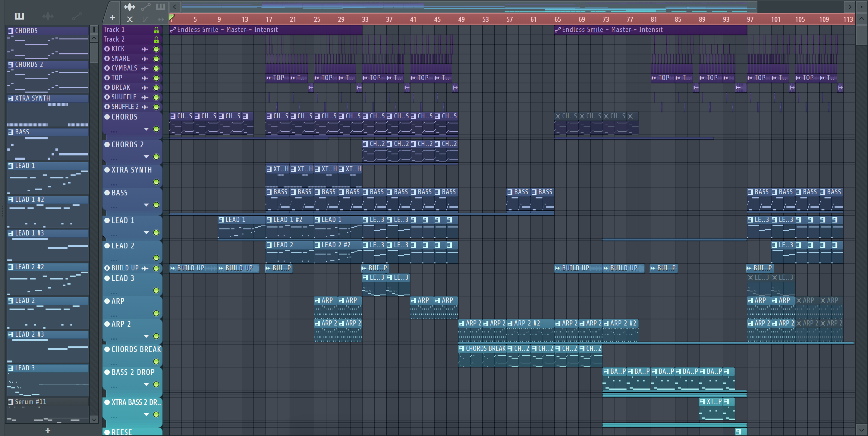Click waveform icon on KICK track
Screen dimensions: 868x436
tap(145, 49)
